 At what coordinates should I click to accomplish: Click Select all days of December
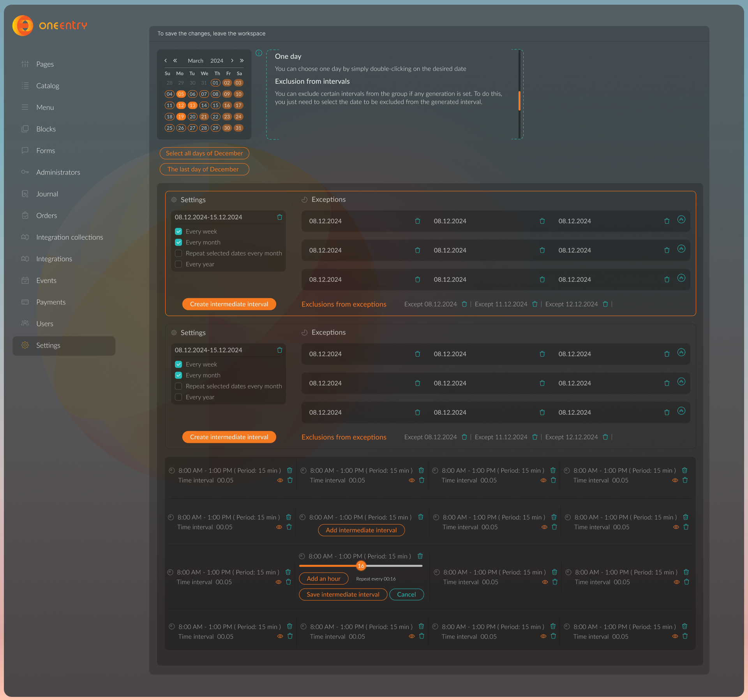pyautogui.click(x=204, y=153)
